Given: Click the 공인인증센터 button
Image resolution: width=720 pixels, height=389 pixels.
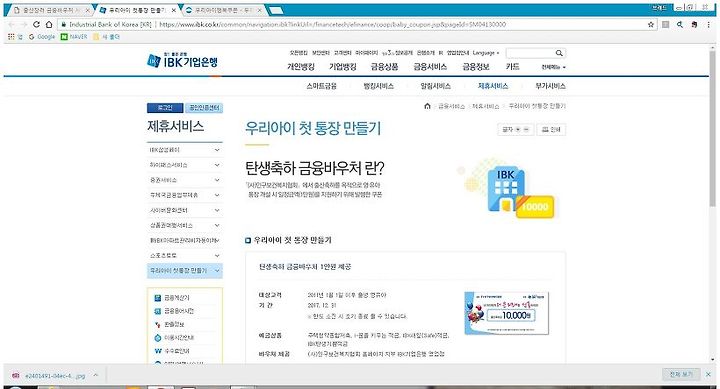Looking at the screenshot, I should (204, 108).
